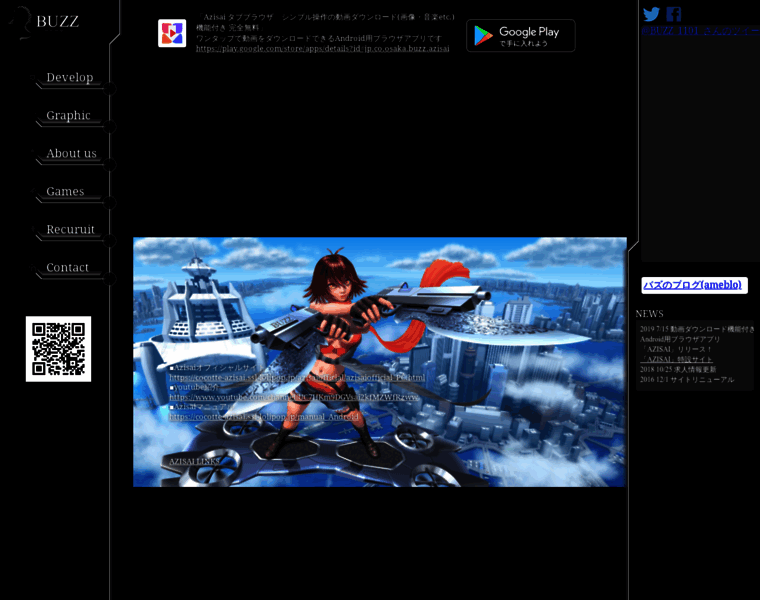Open the Games menu item

pyautogui.click(x=65, y=191)
